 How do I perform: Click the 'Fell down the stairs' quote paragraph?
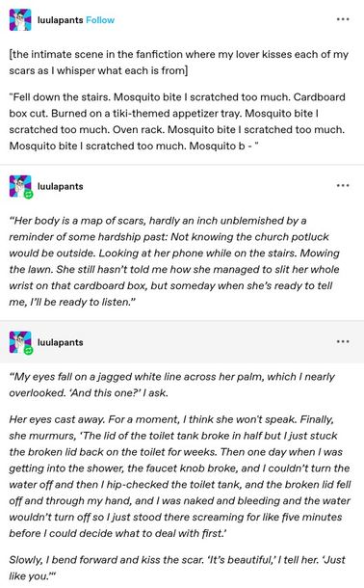(177, 121)
